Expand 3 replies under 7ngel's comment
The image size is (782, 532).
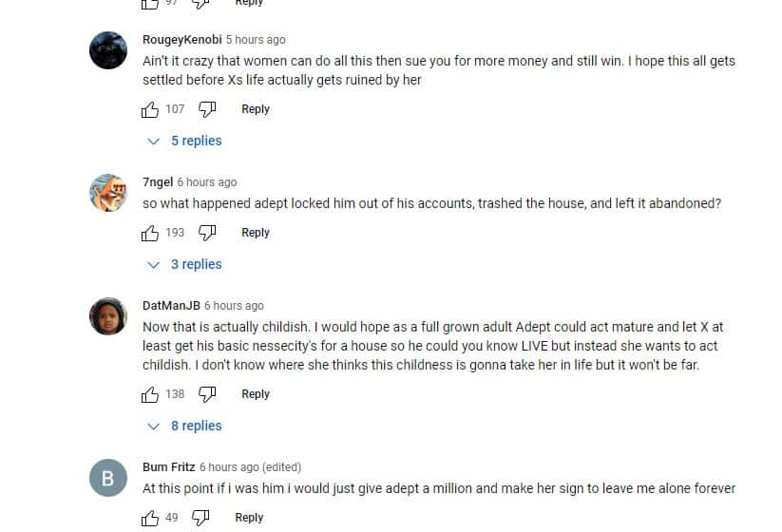pos(187,264)
